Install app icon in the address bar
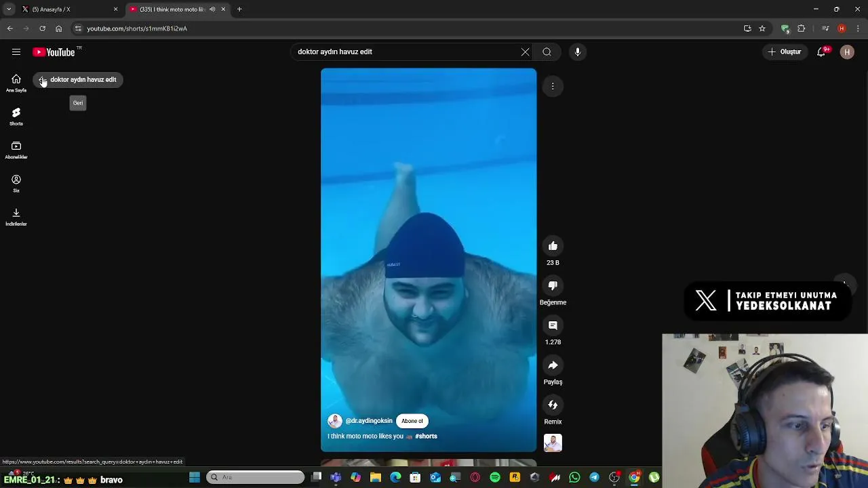Viewport: 868px width, 488px height. (747, 28)
